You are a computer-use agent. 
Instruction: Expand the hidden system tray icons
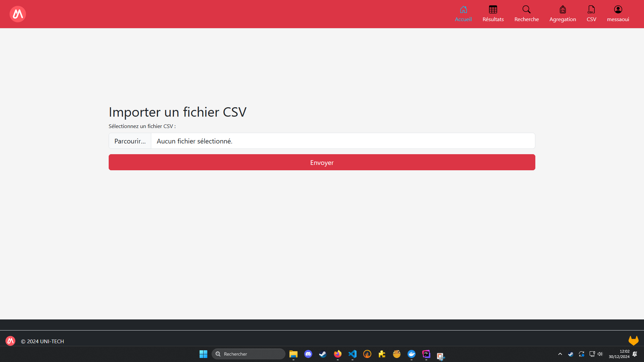point(560,354)
